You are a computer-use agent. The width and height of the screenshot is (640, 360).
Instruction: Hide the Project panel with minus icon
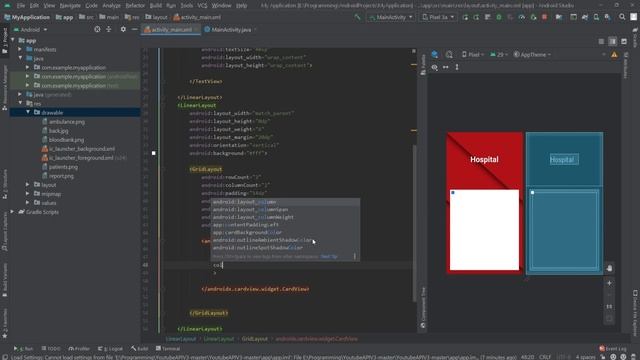click(135, 29)
